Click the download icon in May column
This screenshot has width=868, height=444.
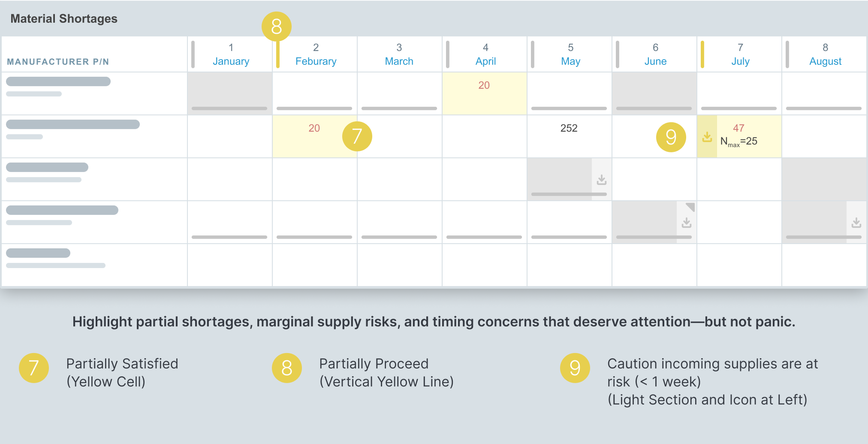click(x=602, y=180)
